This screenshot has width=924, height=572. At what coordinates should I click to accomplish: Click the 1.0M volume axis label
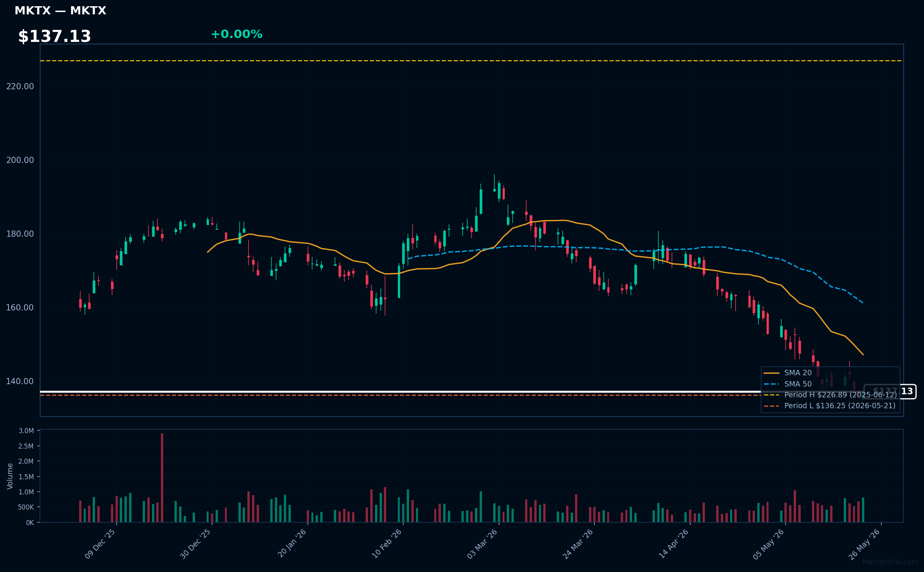tap(26, 492)
